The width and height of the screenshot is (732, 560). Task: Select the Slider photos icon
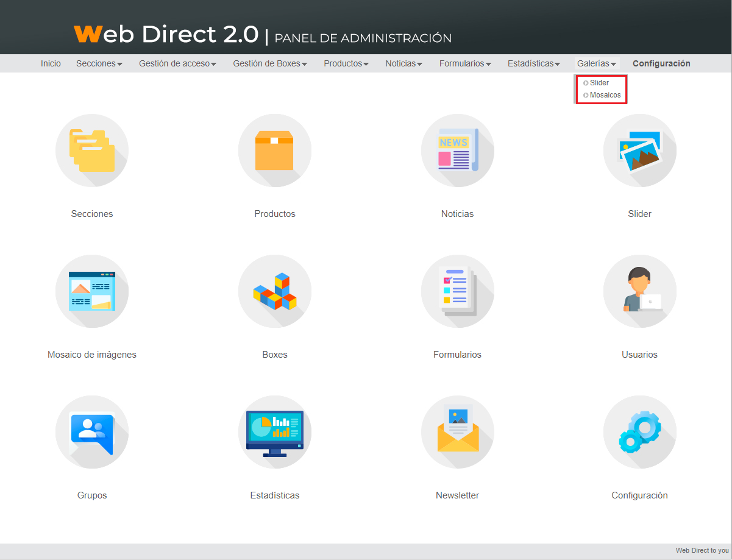pos(639,151)
